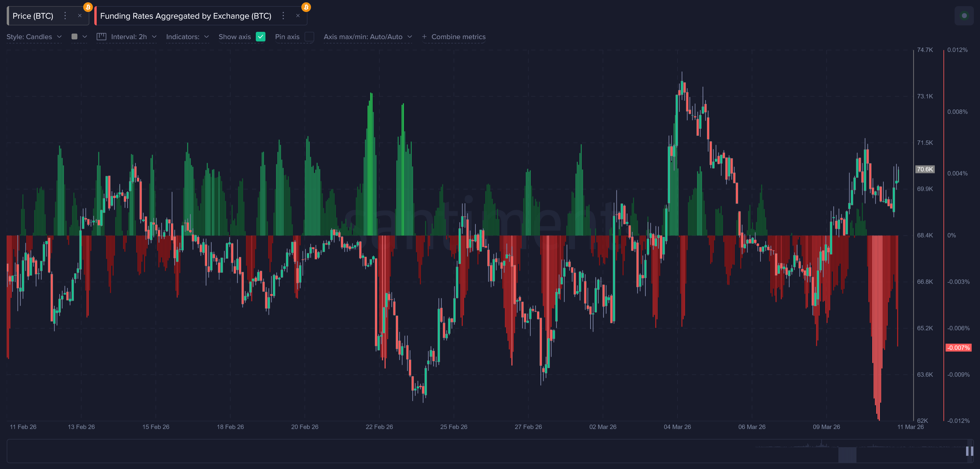Select the Price (BTC) metric tab

(33, 15)
